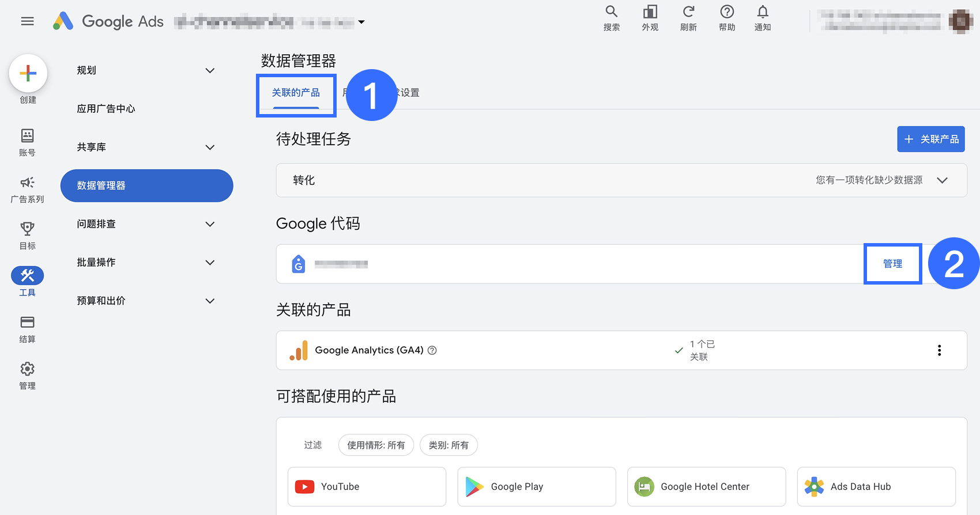Open the user profile avatar
The height and width of the screenshot is (515, 980).
pyautogui.click(x=961, y=21)
